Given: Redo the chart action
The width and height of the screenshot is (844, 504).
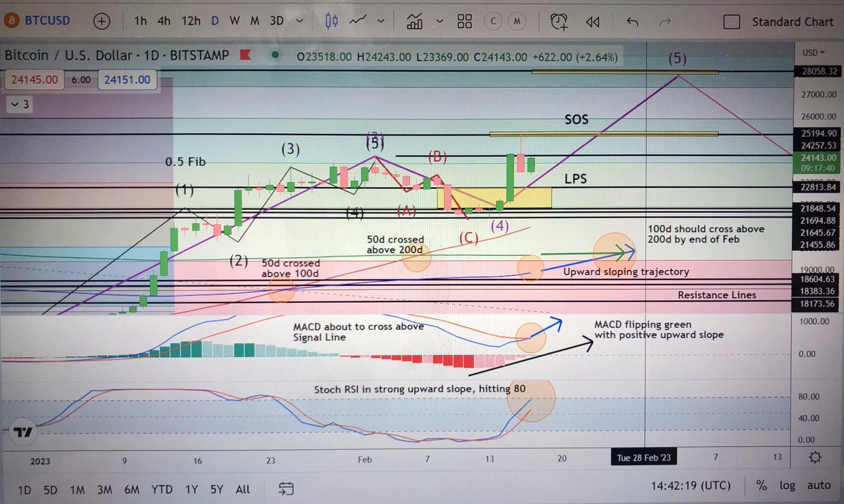Looking at the screenshot, I should click(665, 21).
